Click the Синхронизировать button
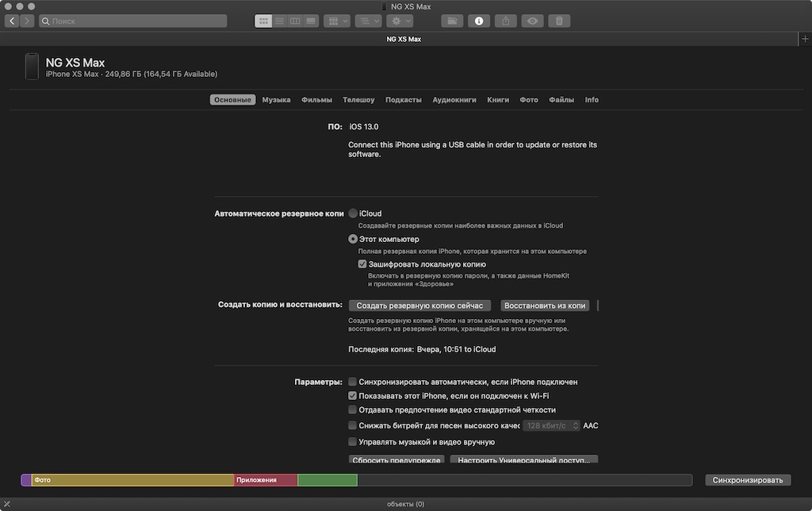This screenshot has height=511, width=812. point(748,480)
